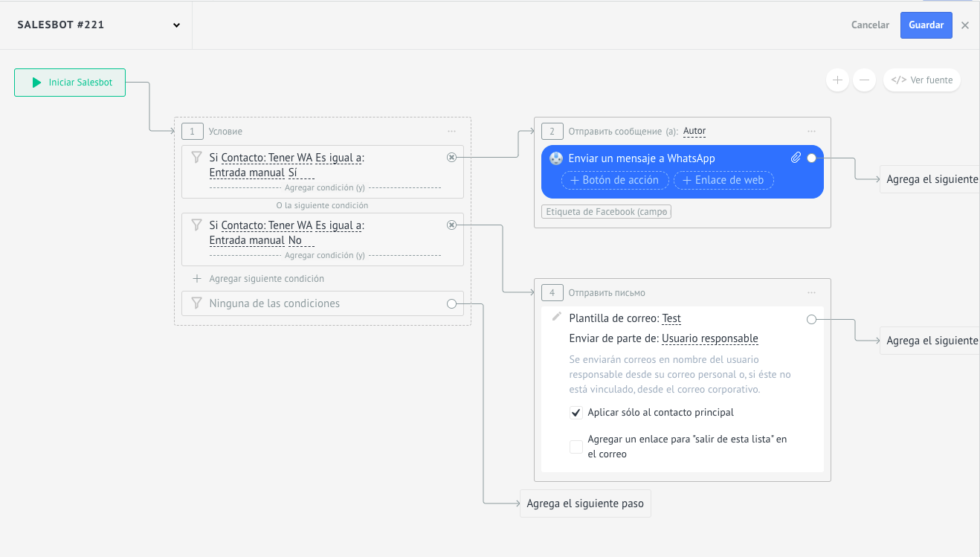Expand the Salesbot #221 dropdown arrow
The height and width of the screenshot is (557, 980).
click(x=177, y=25)
